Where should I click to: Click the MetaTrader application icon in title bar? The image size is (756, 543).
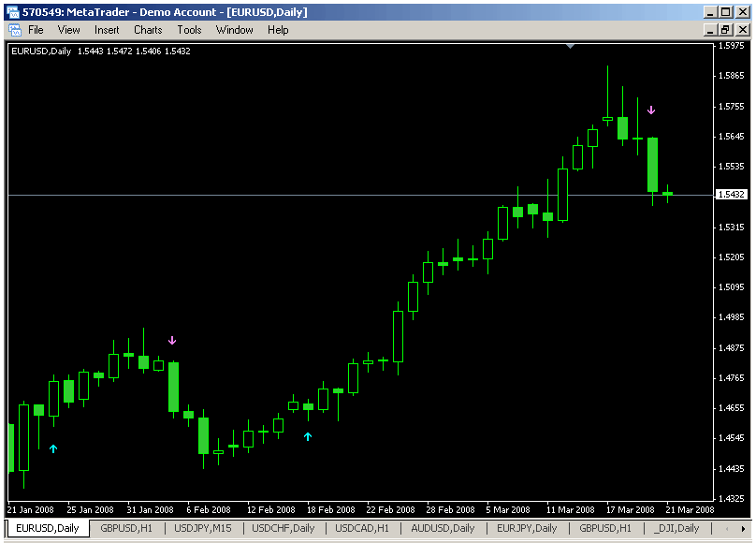pyautogui.click(x=13, y=12)
